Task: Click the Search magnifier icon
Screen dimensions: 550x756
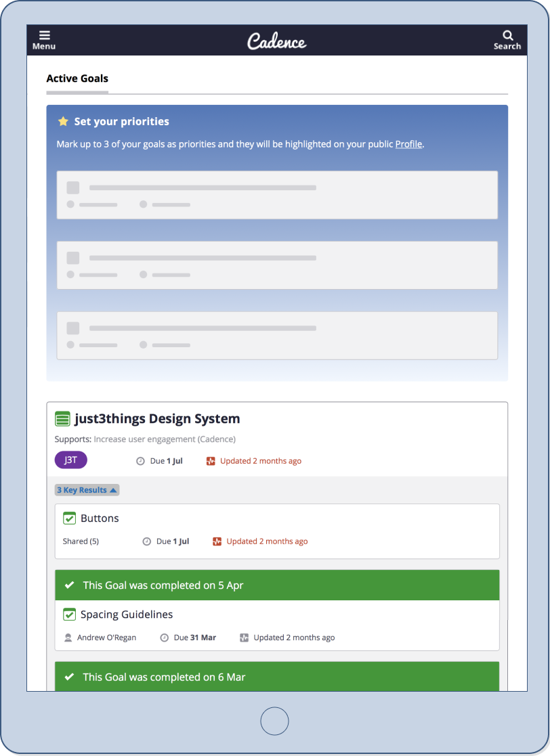Action: click(x=507, y=35)
